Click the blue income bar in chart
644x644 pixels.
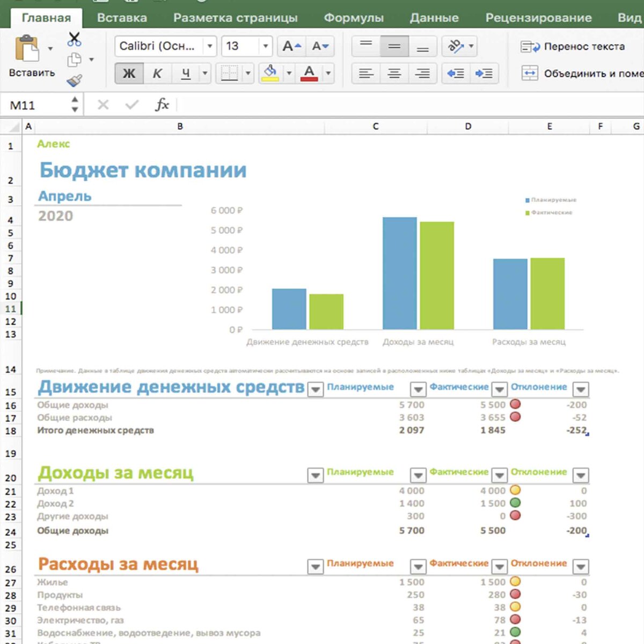[x=400, y=273]
